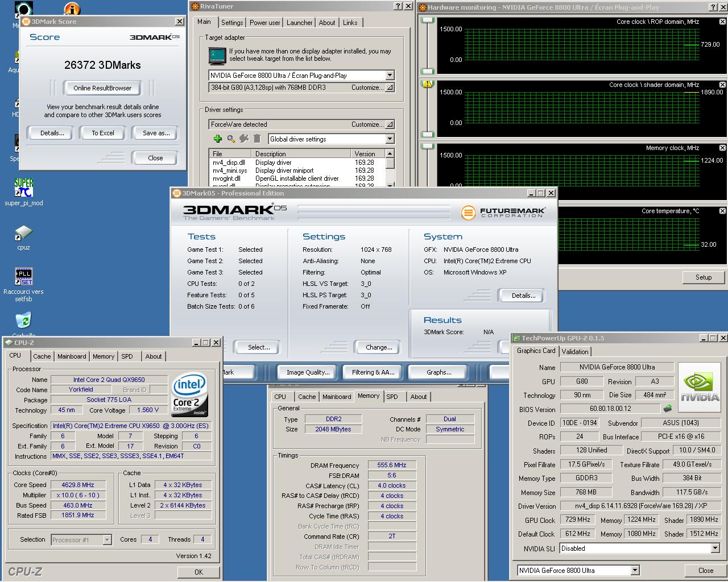Add driver profile with green plus icon
Viewport: 728px width, 582px height.
[217, 139]
